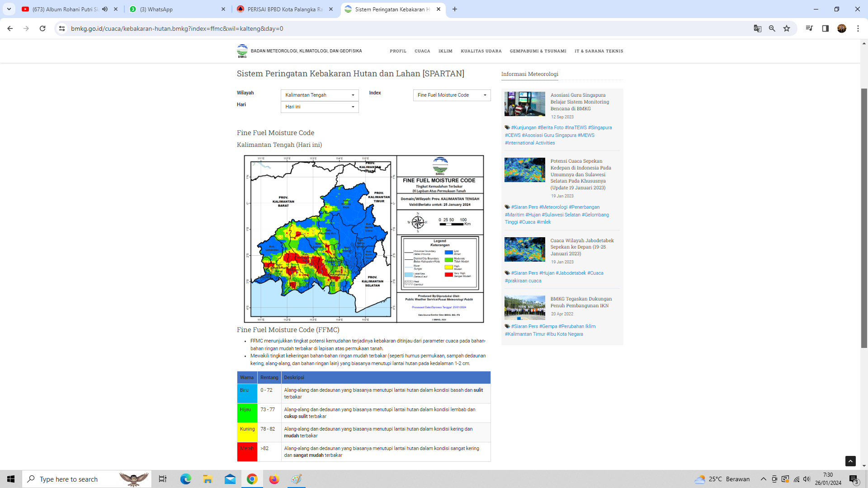
Task: Open a new browser tab
Action: (455, 9)
